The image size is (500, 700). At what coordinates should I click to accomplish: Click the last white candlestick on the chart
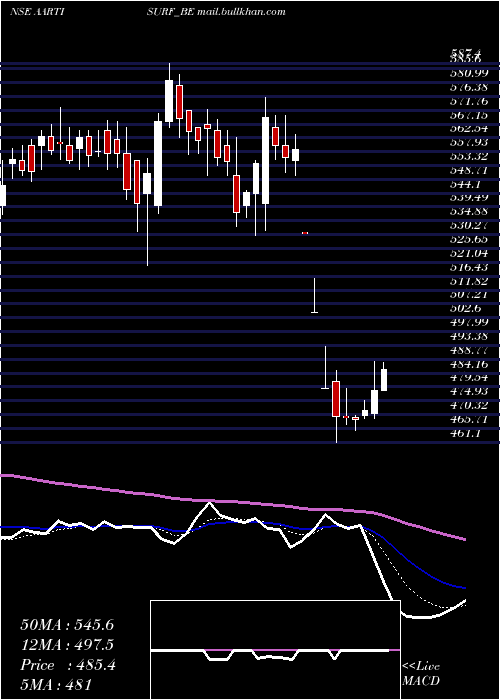point(383,379)
